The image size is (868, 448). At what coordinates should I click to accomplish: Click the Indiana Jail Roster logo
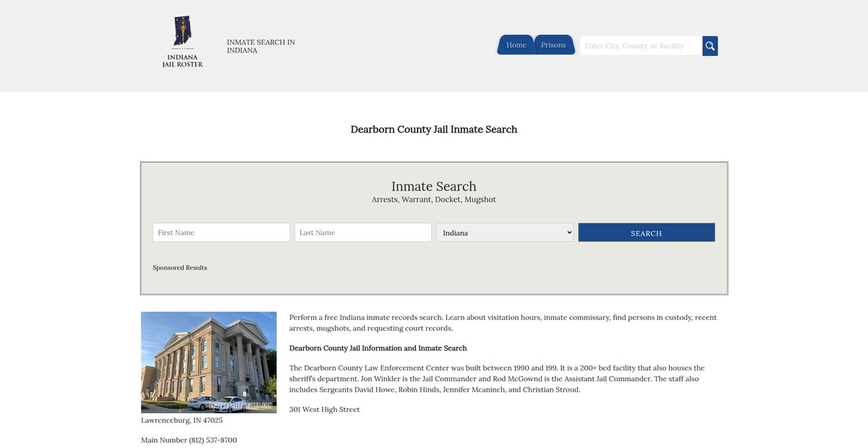coord(182,42)
